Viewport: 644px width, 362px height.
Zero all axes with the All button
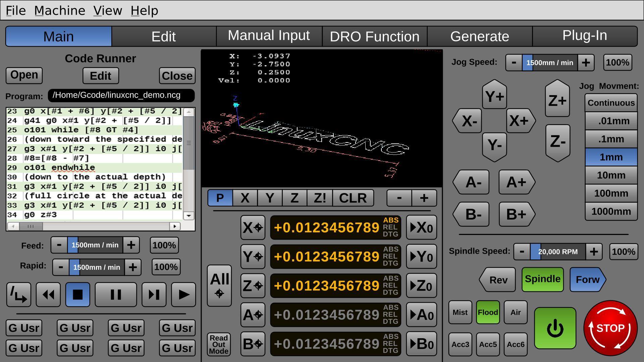(x=219, y=285)
